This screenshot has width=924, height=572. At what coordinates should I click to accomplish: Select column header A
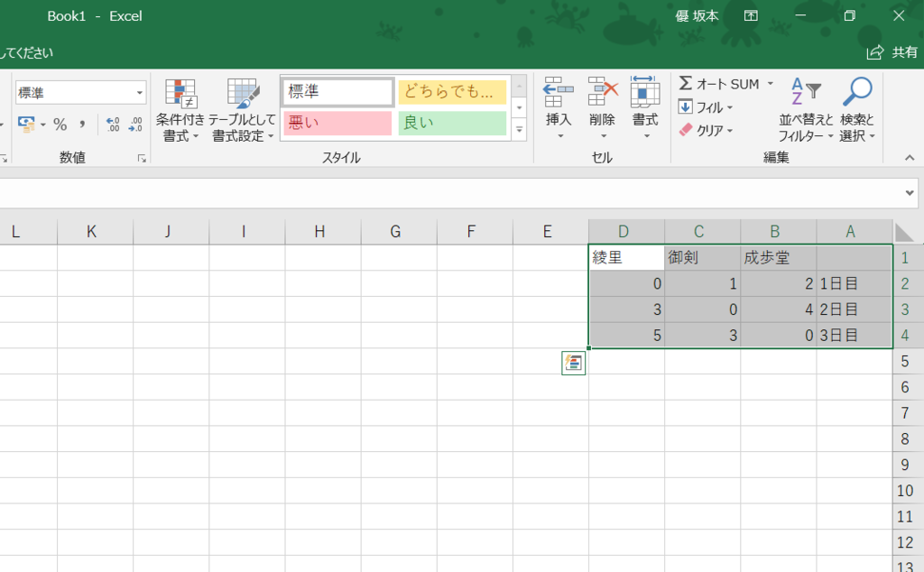854,232
